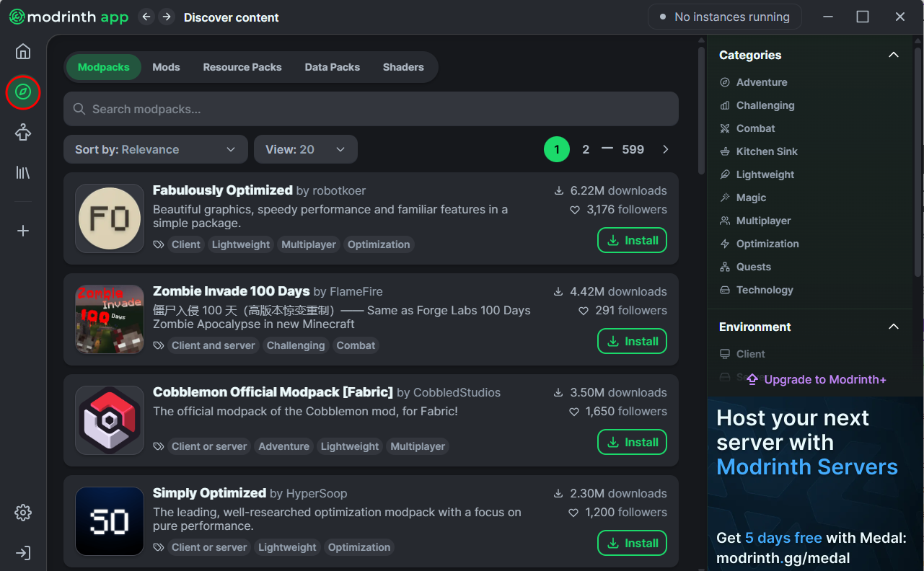Image resolution: width=924 pixels, height=571 pixels.
Task: Open the View: 20 dropdown
Action: 306,149
